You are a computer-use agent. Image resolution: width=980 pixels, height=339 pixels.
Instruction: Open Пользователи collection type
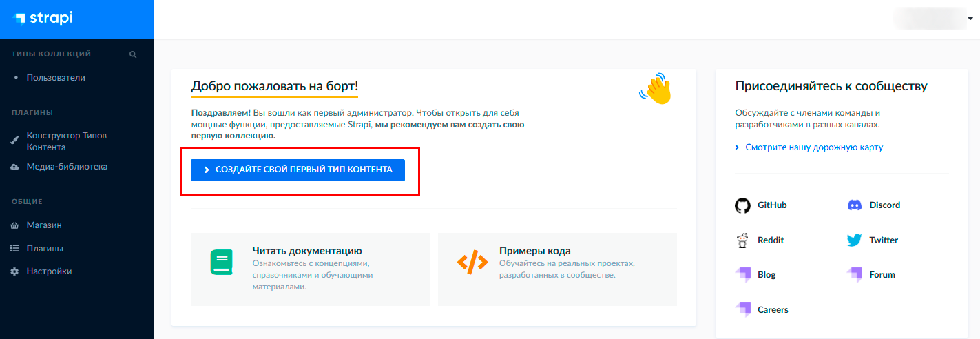[x=56, y=78]
